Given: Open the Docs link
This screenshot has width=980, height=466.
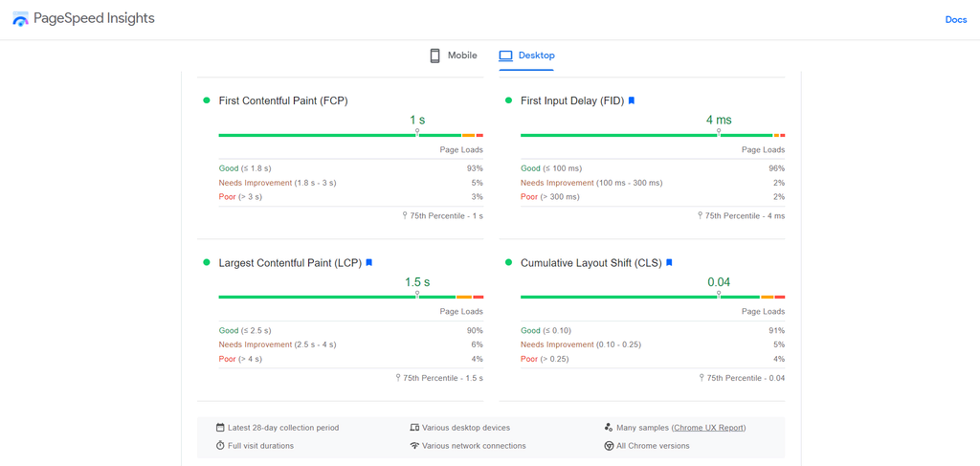Looking at the screenshot, I should click(x=955, y=19).
